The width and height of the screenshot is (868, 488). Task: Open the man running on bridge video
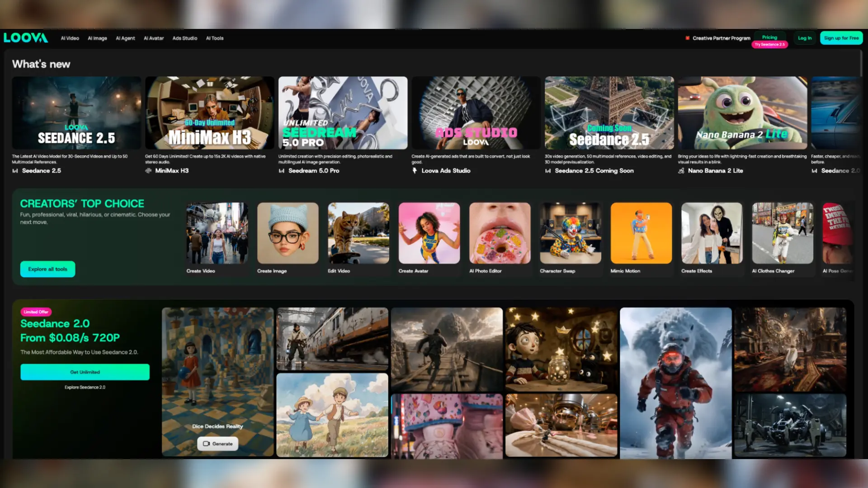click(x=447, y=349)
